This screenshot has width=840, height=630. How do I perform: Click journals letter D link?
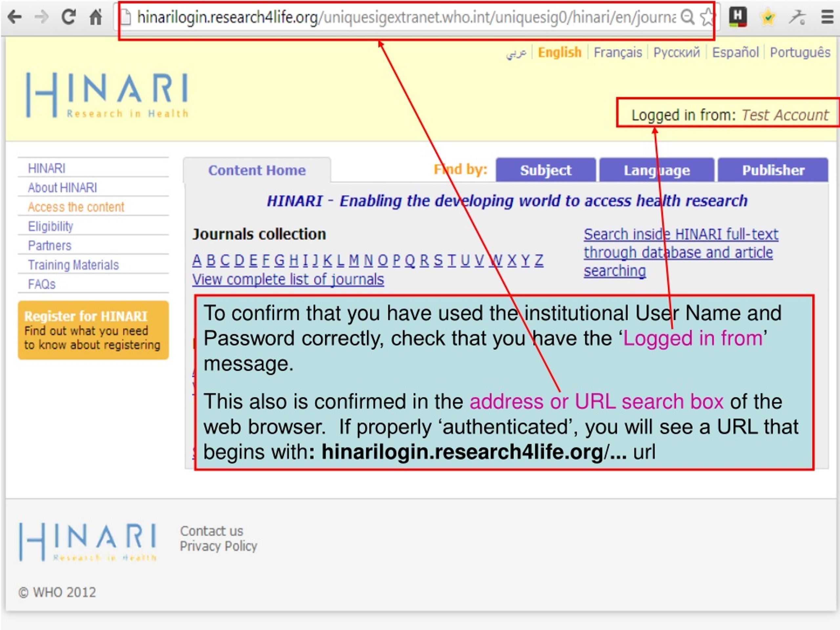(239, 261)
